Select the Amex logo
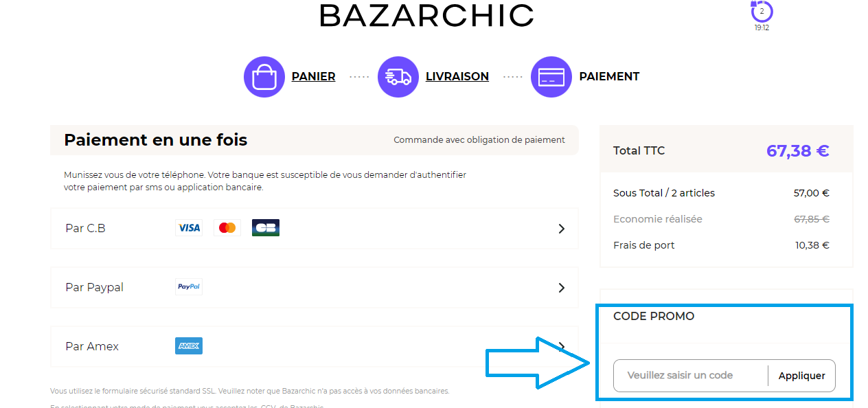 click(189, 346)
